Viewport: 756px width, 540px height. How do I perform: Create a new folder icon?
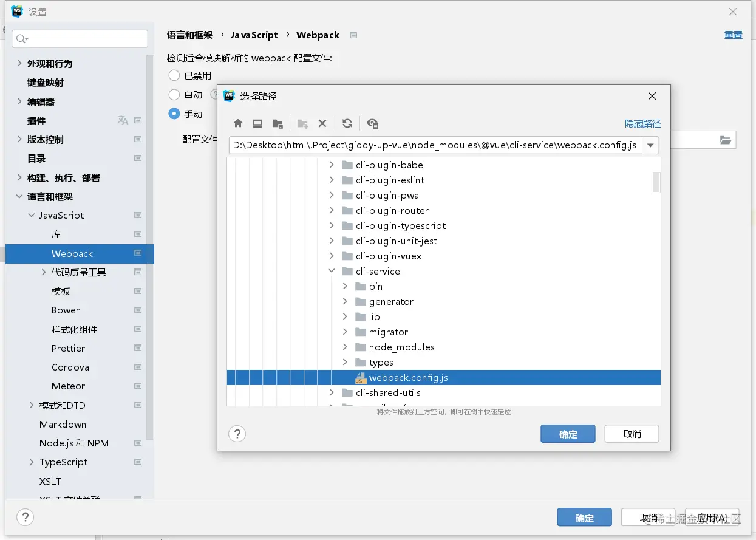303,123
